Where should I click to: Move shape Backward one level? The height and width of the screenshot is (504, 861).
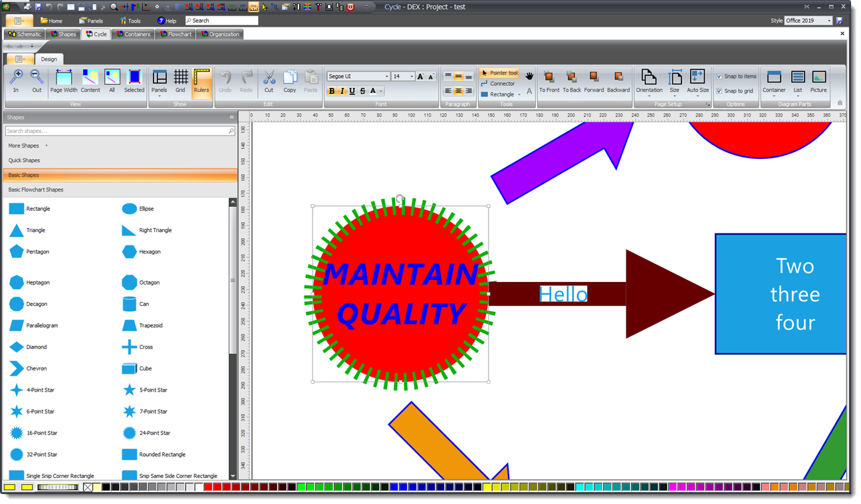click(618, 80)
